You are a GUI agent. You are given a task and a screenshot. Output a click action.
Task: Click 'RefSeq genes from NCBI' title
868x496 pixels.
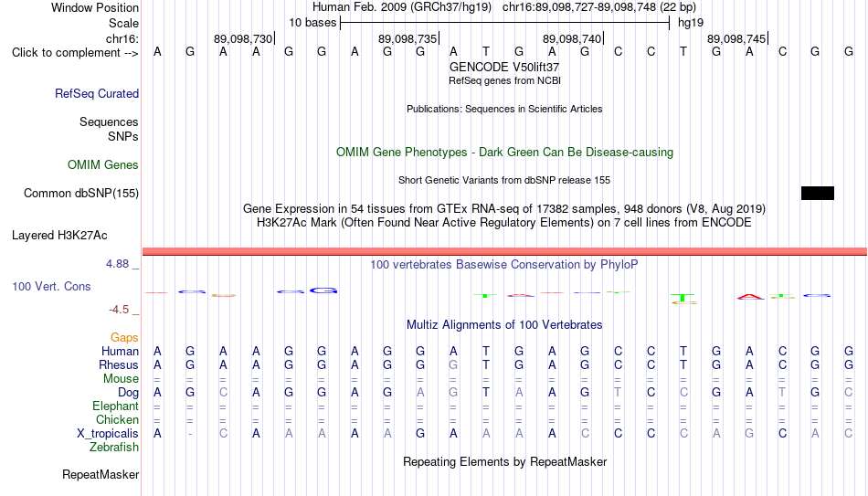pyautogui.click(x=505, y=80)
